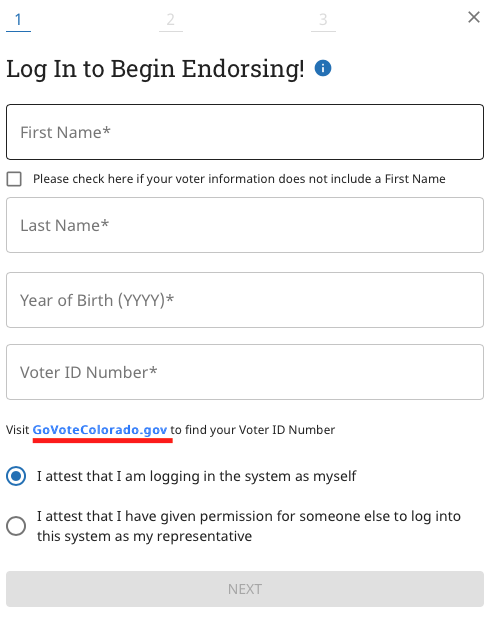Image resolution: width=493 pixels, height=620 pixels.
Task: Focus the First Name input field
Action: (x=245, y=132)
